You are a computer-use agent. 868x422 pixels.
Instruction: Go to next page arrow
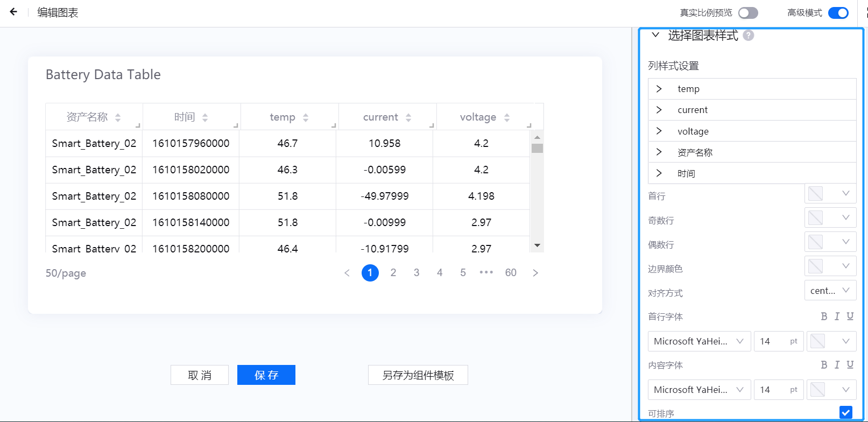[535, 273]
